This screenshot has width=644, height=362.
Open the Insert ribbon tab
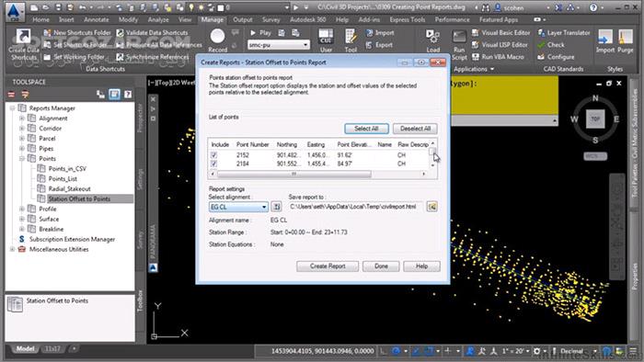[66, 19]
